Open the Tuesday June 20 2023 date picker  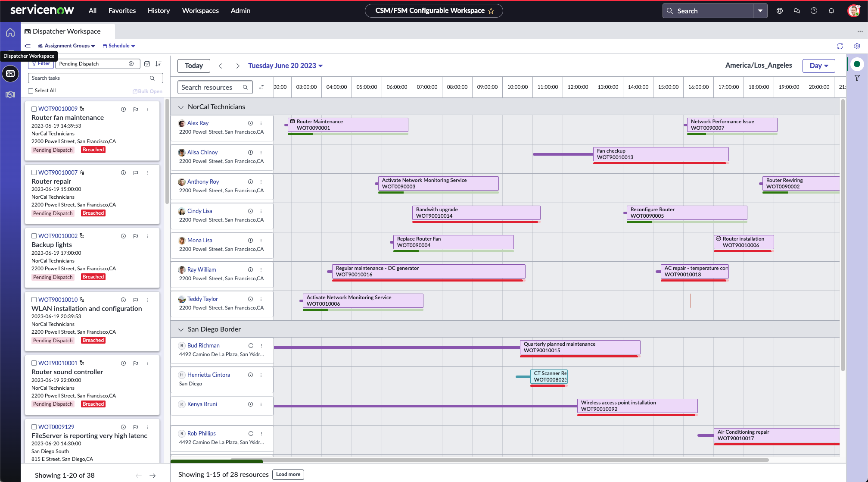point(286,66)
